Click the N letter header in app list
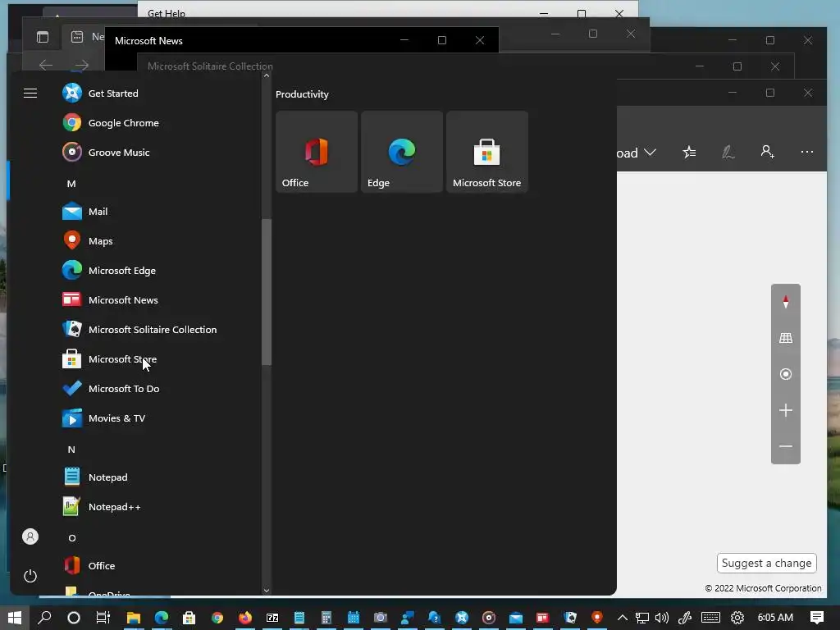The height and width of the screenshot is (630, 840). (71, 450)
